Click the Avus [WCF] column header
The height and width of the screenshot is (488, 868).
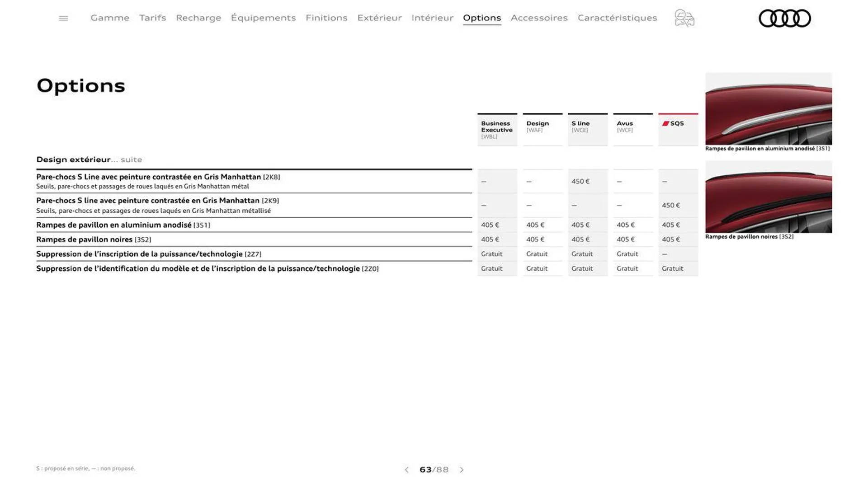tap(633, 130)
